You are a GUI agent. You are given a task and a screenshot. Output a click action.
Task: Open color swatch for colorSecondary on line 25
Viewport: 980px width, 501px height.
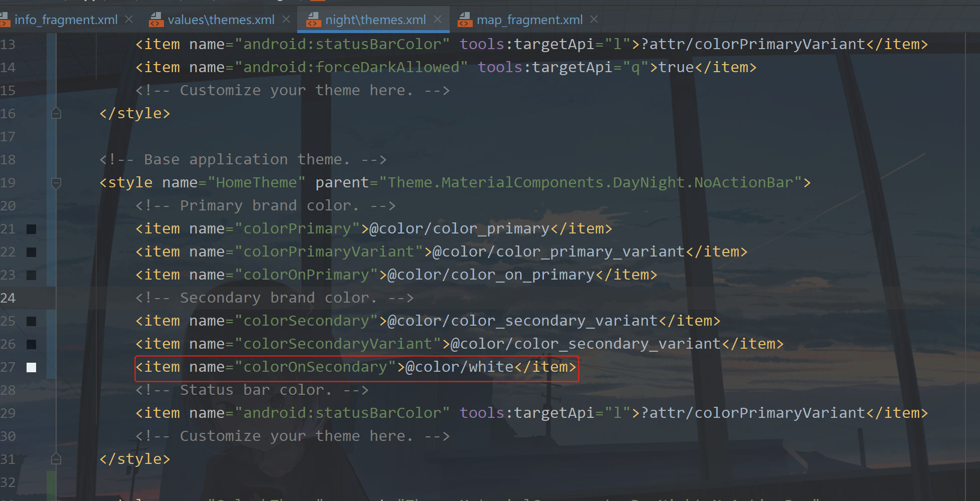pyautogui.click(x=31, y=321)
